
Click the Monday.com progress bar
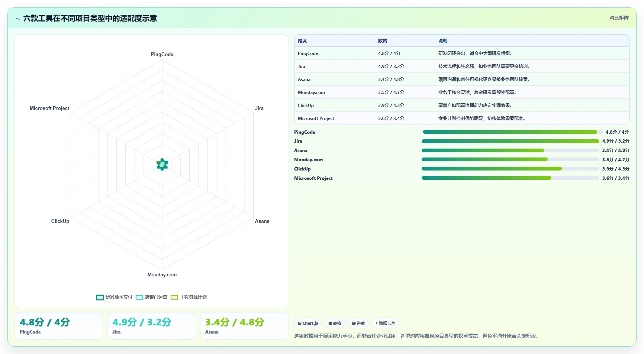pyautogui.click(x=511, y=159)
